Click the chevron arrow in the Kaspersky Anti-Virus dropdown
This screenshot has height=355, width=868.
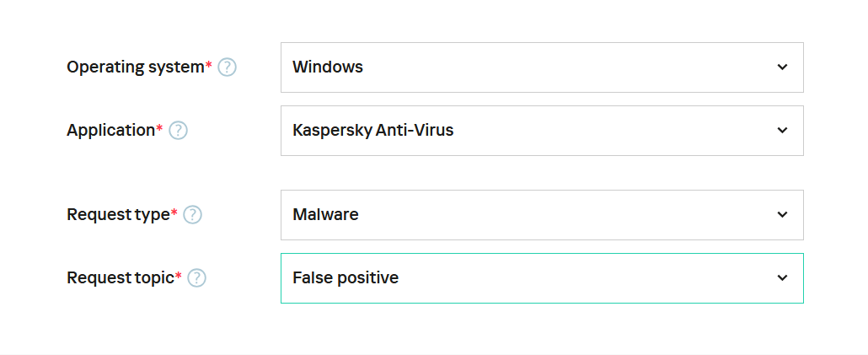click(x=782, y=131)
